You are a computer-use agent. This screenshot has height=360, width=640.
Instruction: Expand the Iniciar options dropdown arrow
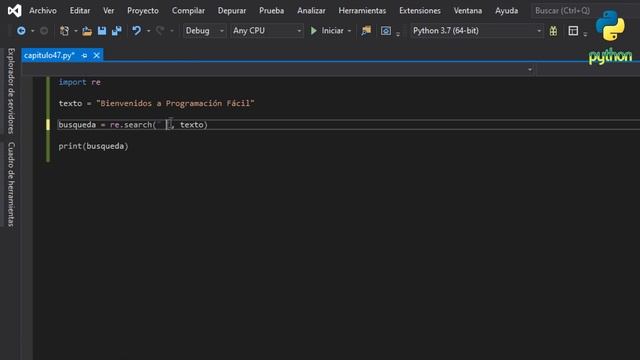pos(349,31)
